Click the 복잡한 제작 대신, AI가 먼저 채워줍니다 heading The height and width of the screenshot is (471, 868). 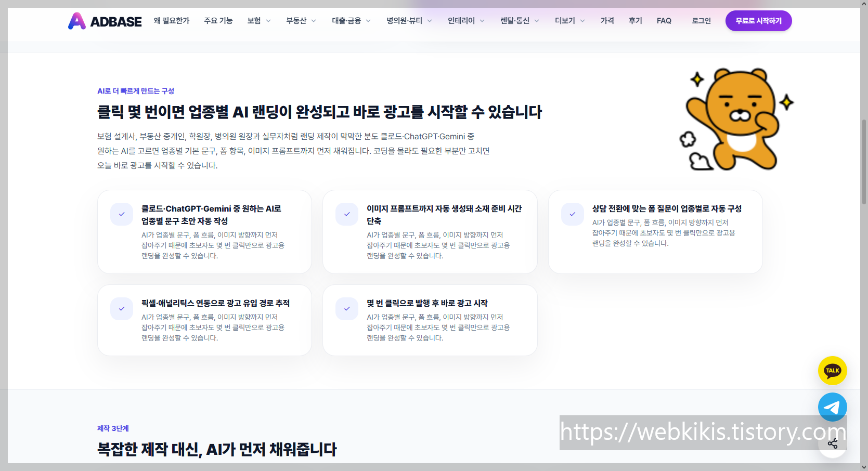point(217,449)
